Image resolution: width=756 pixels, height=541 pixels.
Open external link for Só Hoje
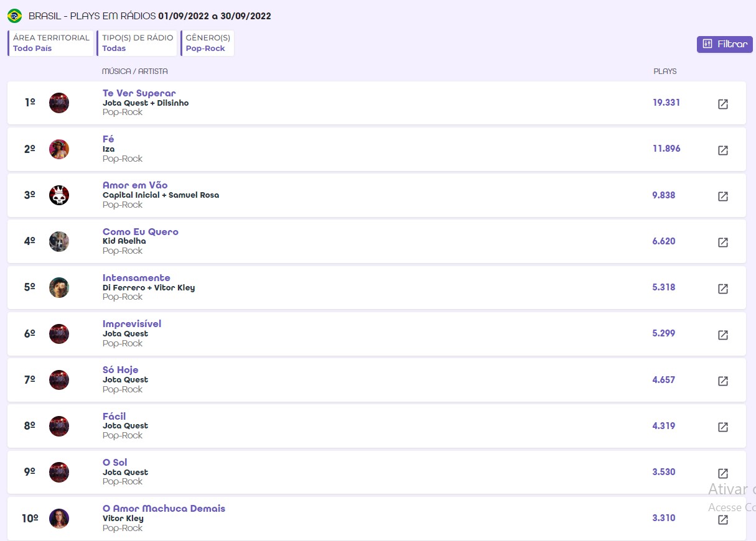click(723, 381)
